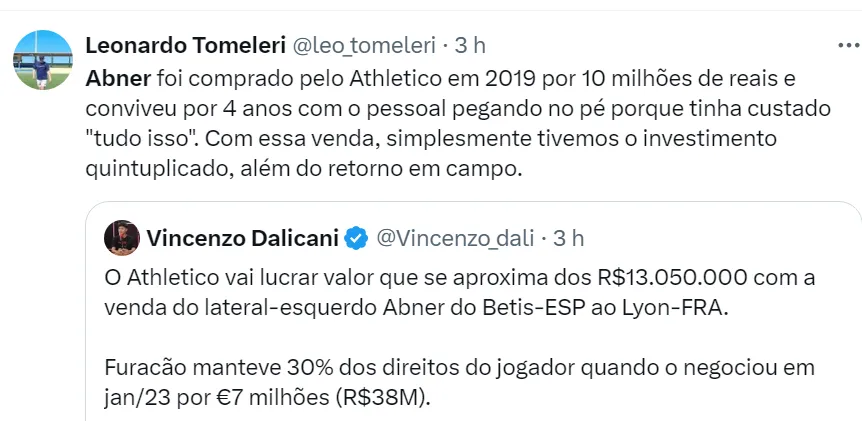Click the blue verified badge
The image size is (862, 421).
tap(356, 238)
